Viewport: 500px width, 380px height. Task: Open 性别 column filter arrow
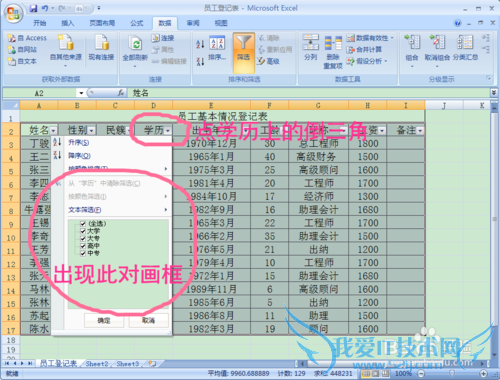[x=91, y=130]
